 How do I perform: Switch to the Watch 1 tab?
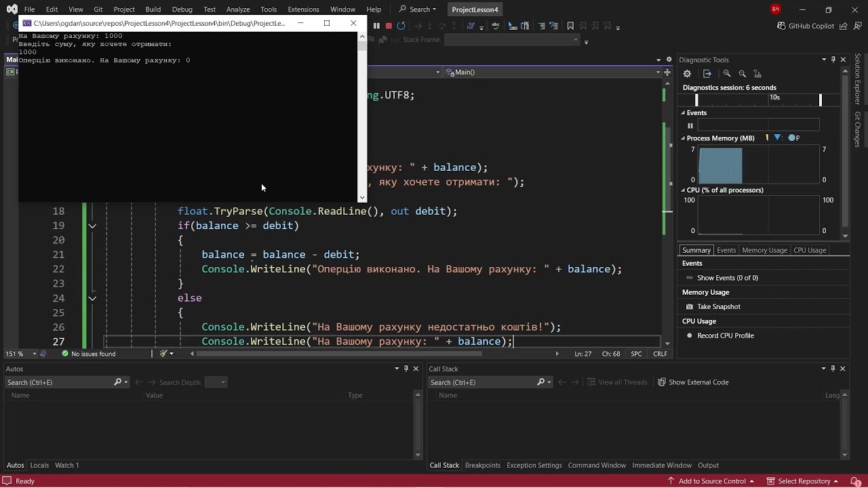(x=66, y=465)
